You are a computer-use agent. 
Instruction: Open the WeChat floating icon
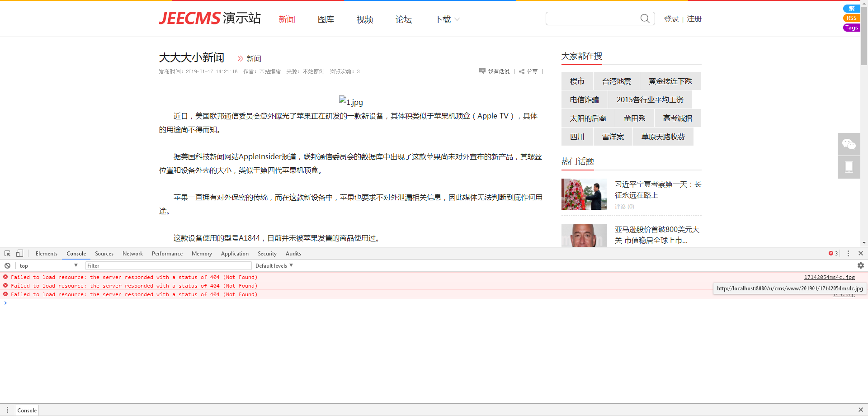pyautogui.click(x=849, y=144)
